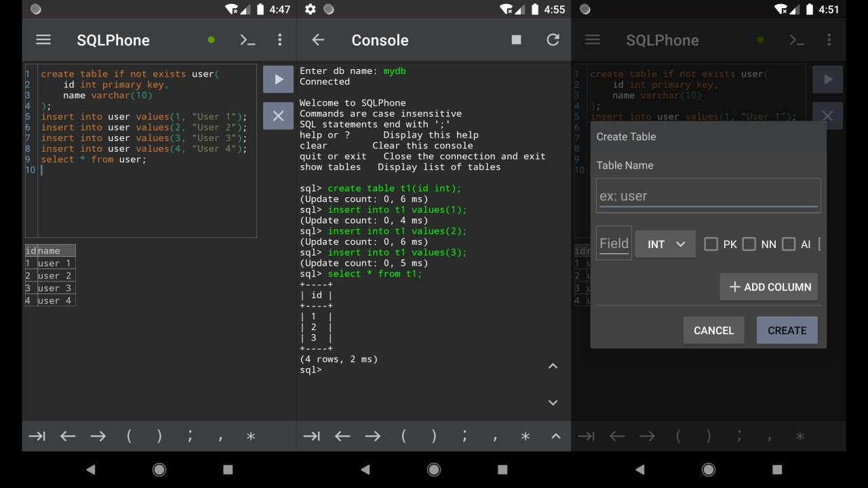
Task: Open the hamburger menu in left SQLPhone screen
Action: coord(43,40)
